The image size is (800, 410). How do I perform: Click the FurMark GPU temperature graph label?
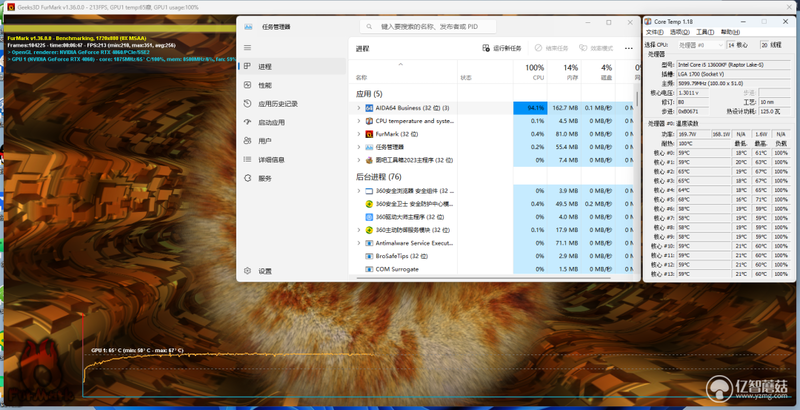137,350
